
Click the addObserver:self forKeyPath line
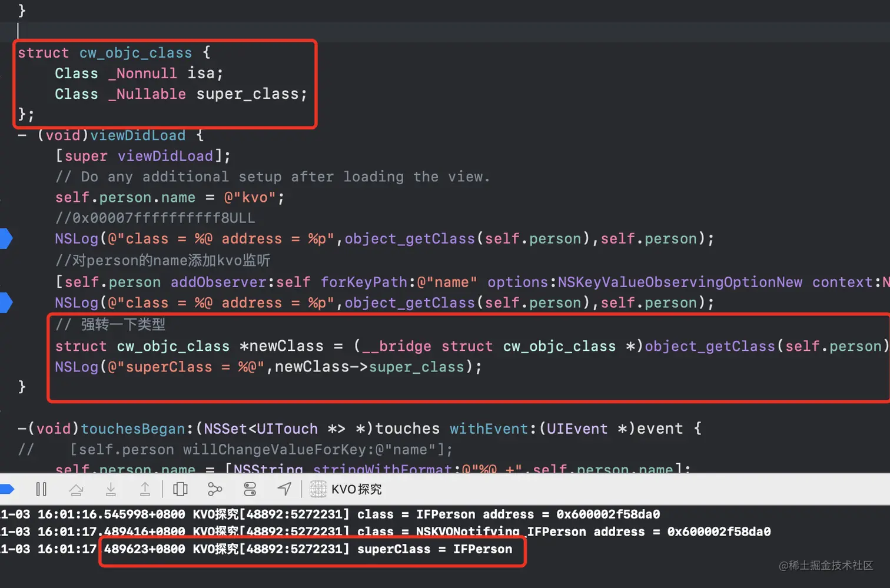click(x=472, y=282)
